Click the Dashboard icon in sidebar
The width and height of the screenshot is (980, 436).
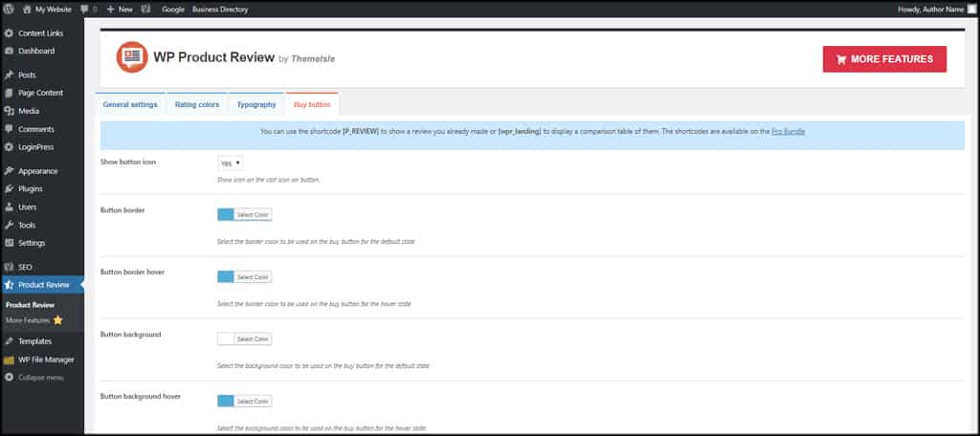(x=9, y=51)
